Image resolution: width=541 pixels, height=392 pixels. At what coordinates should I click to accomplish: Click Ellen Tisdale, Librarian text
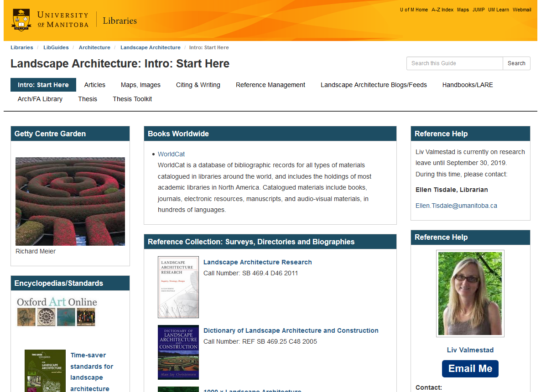coord(452,190)
